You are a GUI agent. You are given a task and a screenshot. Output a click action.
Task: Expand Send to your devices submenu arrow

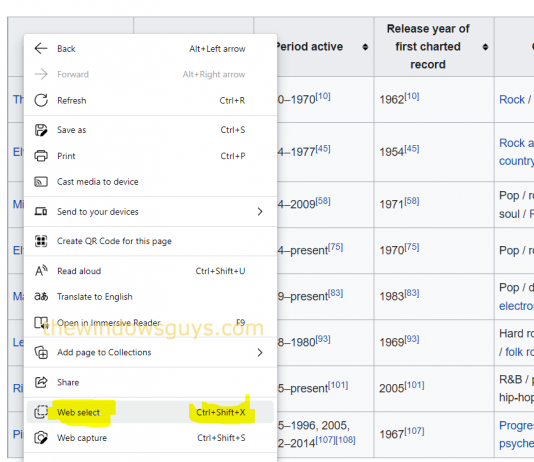coord(260,212)
